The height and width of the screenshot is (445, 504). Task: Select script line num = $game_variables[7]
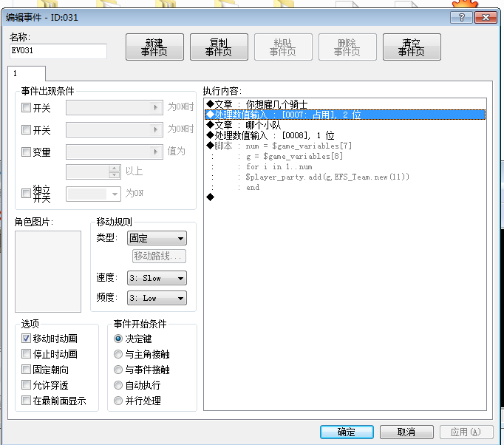345,146
